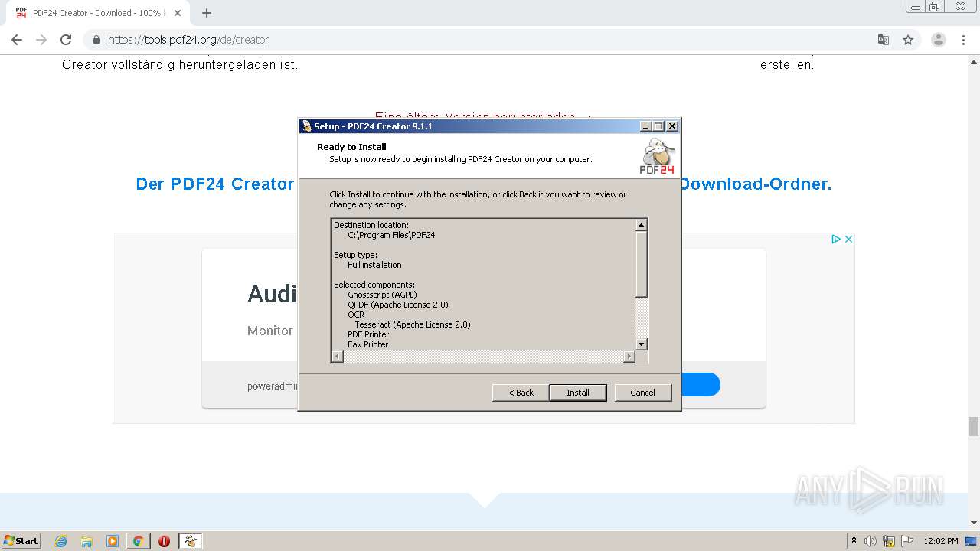This screenshot has width=980, height=551.
Task: Launch Internet Explorer from the taskbar
Action: 60,541
